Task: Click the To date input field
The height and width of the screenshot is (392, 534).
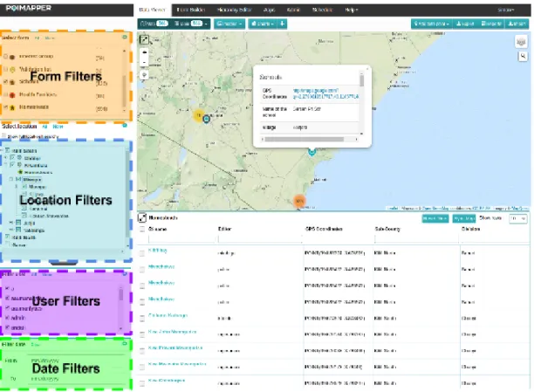Action: point(77,379)
